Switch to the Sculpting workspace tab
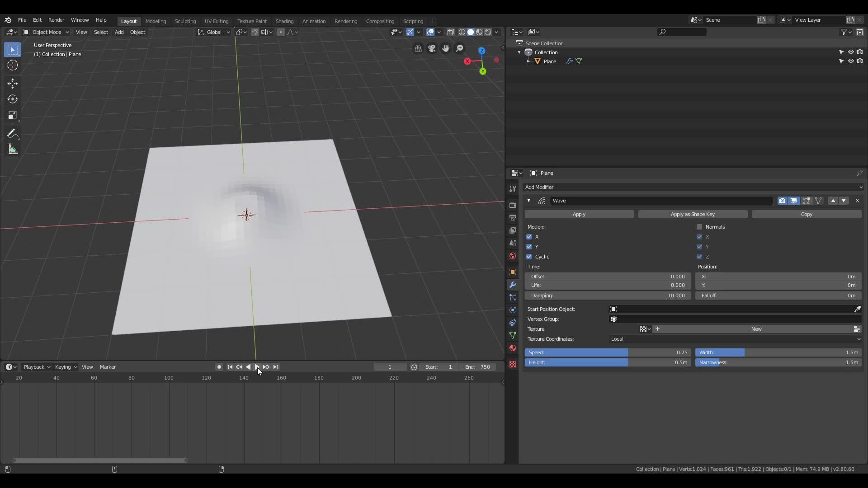Screen dimensions: 868x488 pyautogui.click(x=185, y=21)
